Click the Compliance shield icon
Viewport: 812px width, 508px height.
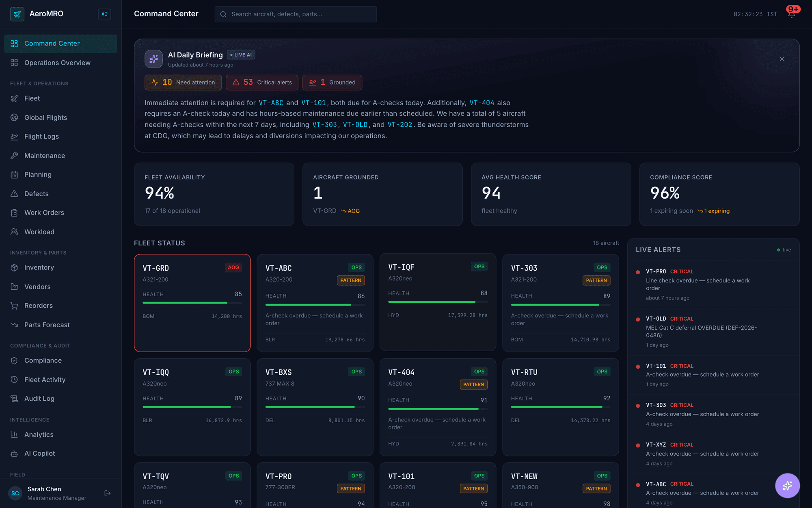pyautogui.click(x=14, y=360)
